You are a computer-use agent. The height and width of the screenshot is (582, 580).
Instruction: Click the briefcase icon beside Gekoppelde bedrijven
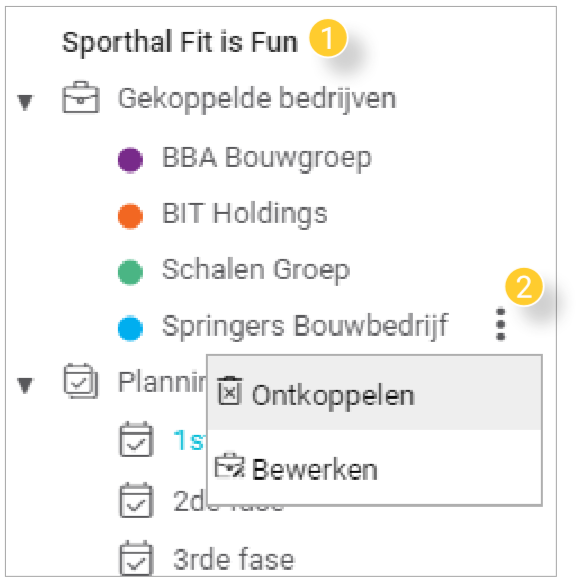(81, 98)
